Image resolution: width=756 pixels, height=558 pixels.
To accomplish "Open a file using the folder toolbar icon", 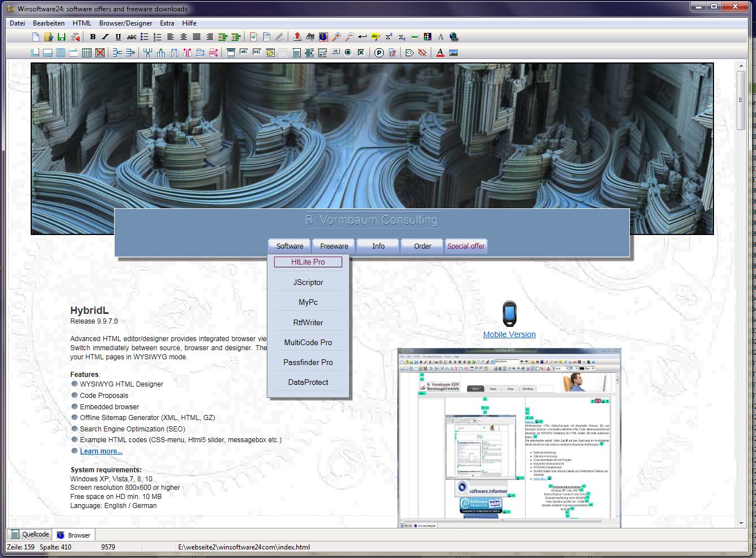I will click(48, 37).
